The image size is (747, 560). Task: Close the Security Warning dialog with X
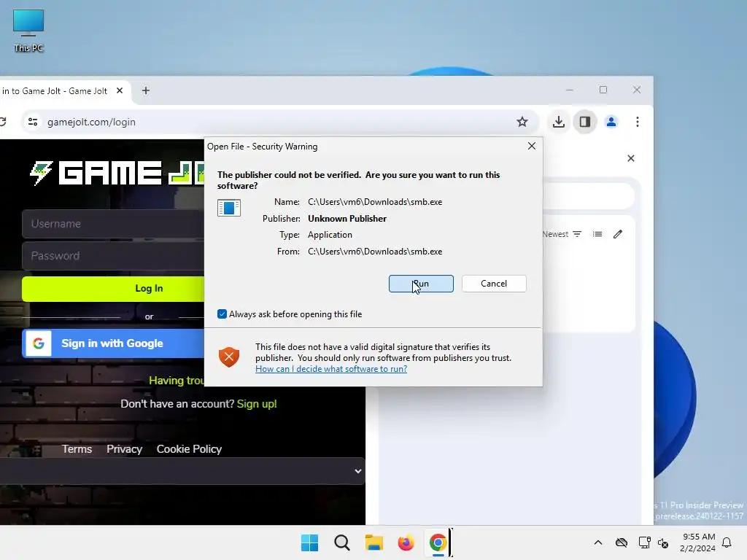tap(532, 146)
